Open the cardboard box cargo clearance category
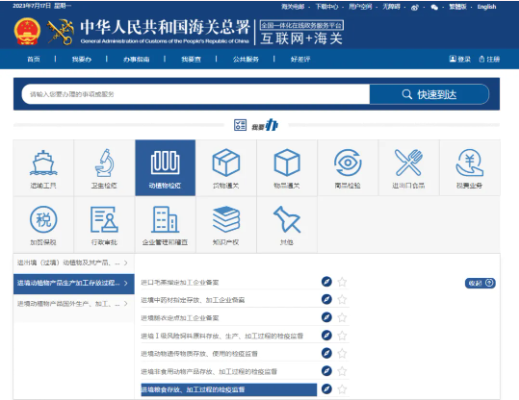This screenshot has height=400, width=519. pos(226,168)
